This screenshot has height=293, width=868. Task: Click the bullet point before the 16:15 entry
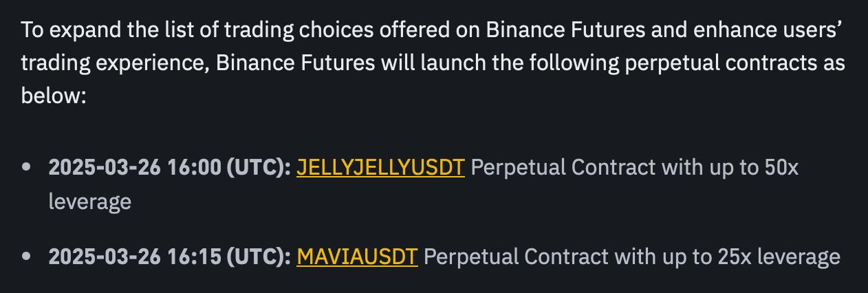click(x=27, y=257)
